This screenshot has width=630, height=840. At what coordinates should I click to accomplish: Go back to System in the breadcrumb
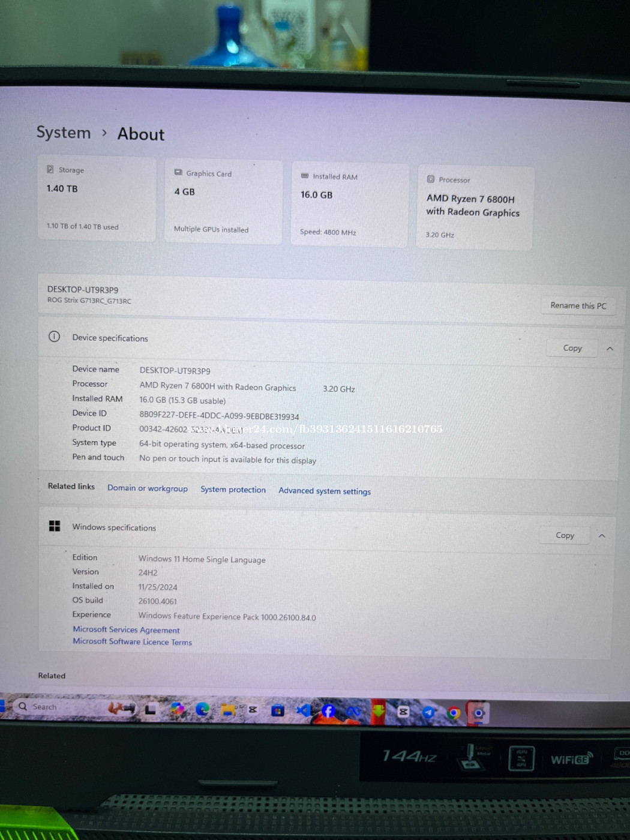64,132
